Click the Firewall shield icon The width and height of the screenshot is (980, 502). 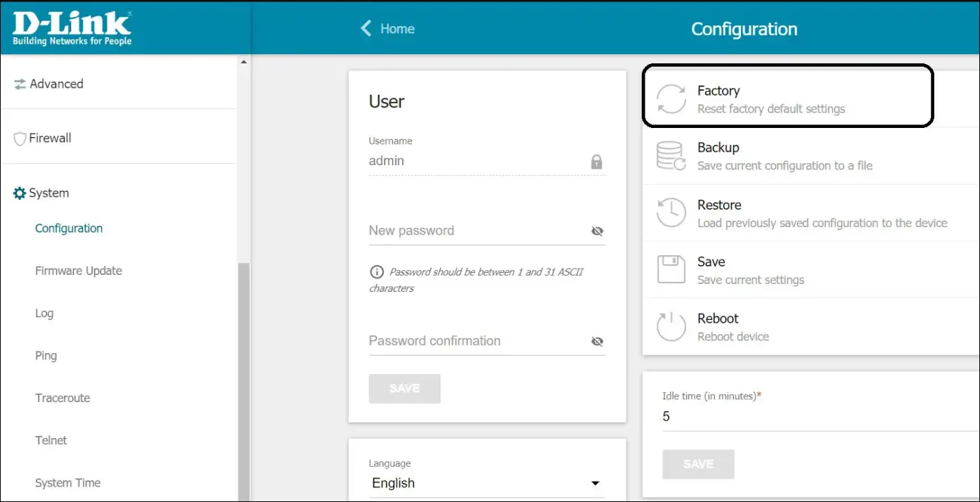tap(20, 139)
